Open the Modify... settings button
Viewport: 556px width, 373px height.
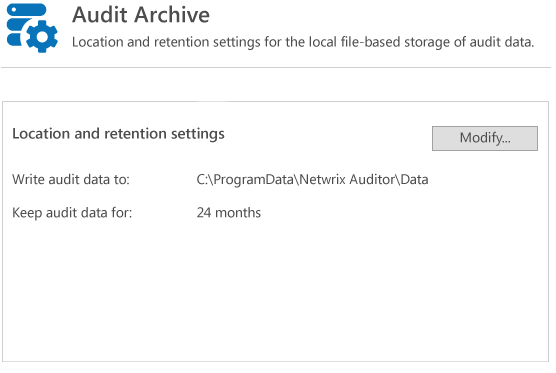tap(485, 138)
